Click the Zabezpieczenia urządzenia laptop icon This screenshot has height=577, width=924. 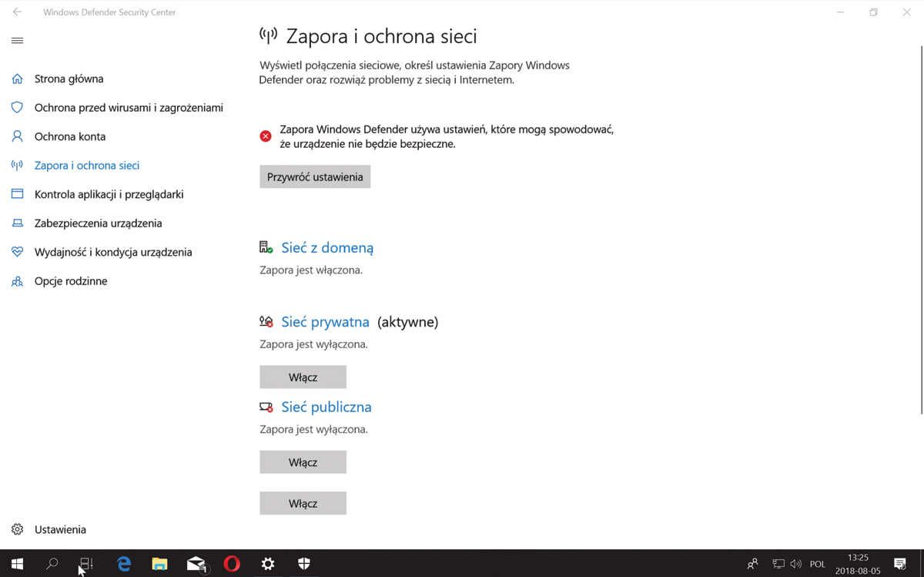pyautogui.click(x=17, y=223)
